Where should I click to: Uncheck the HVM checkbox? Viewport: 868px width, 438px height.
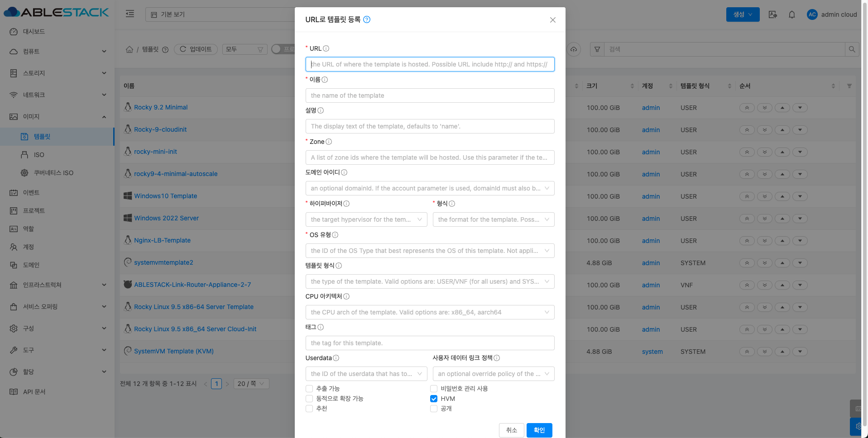click(x=434, y=399)
